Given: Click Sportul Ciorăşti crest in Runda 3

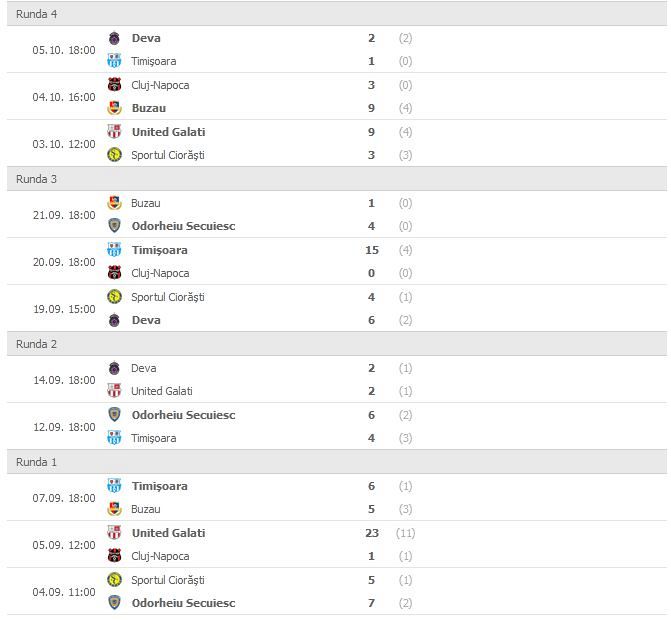Looking at the screenshot, I should coord(114,297).
